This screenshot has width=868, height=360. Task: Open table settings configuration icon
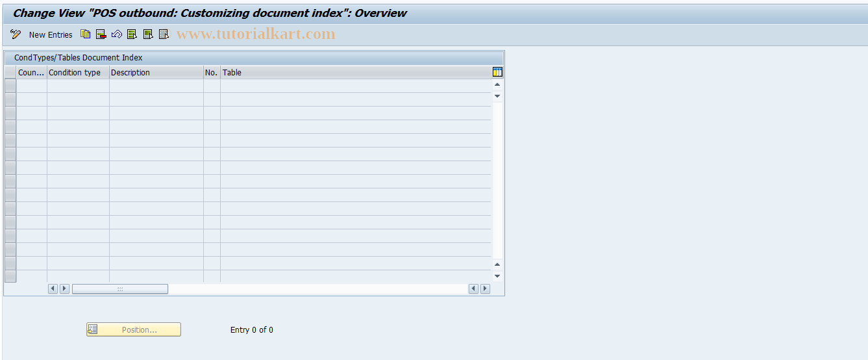(x=498, y=72)
